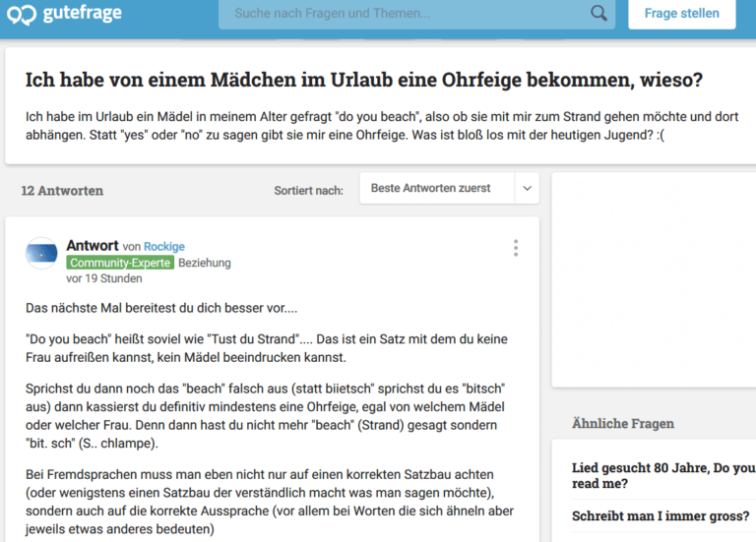Click the empty advertisement box in sidebar
Viewport: 756px width, 542px height.
tap(654, 279)
